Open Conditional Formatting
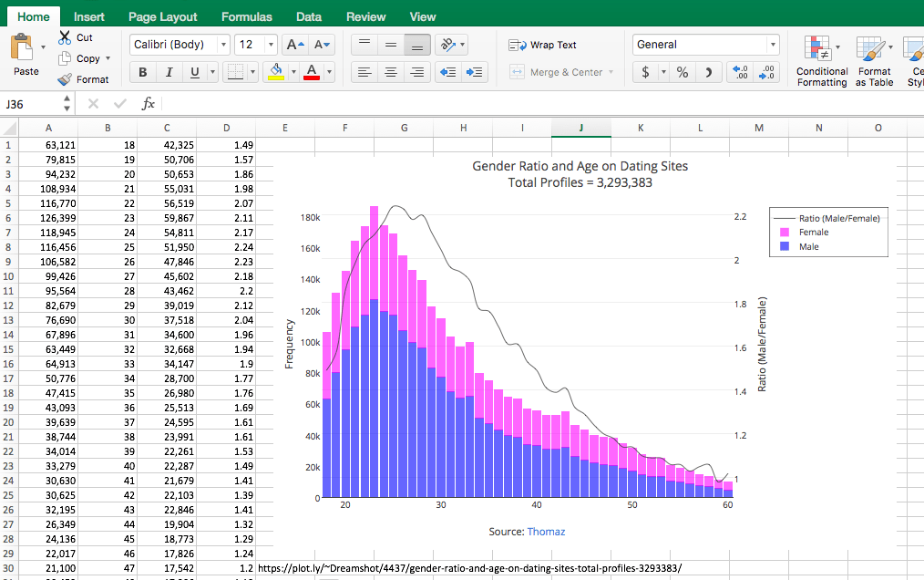The width and height of the screenshot is (924, 580). [x=822, y=61]
